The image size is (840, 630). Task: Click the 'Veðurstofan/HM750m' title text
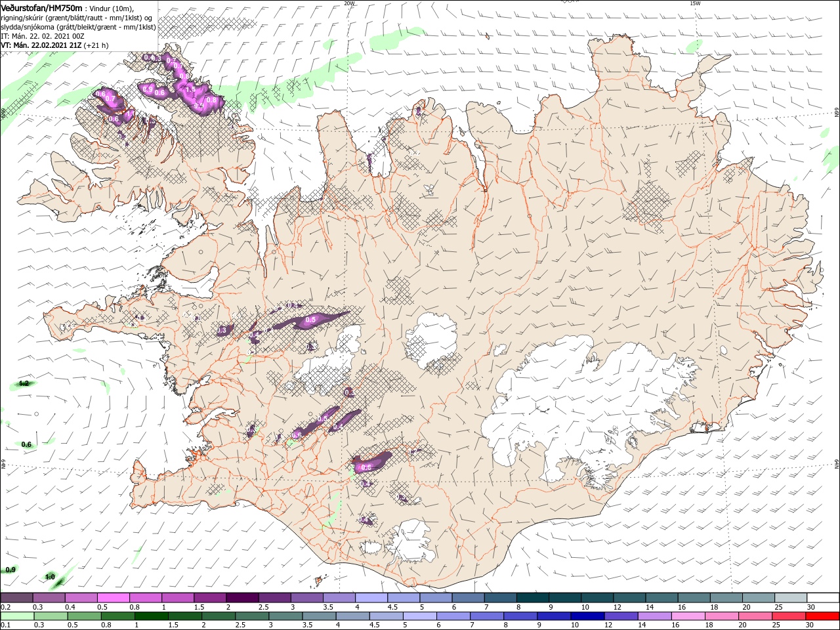point(41,7)
